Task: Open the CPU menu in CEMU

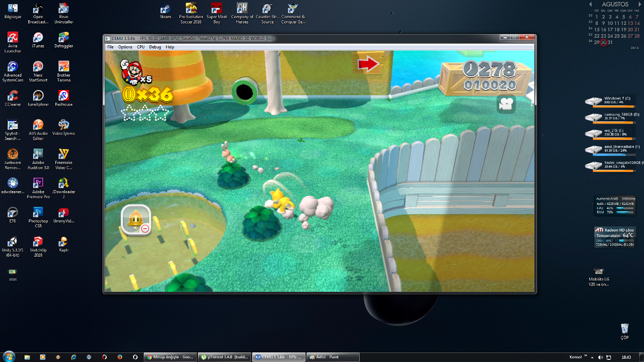Action: 141,47
